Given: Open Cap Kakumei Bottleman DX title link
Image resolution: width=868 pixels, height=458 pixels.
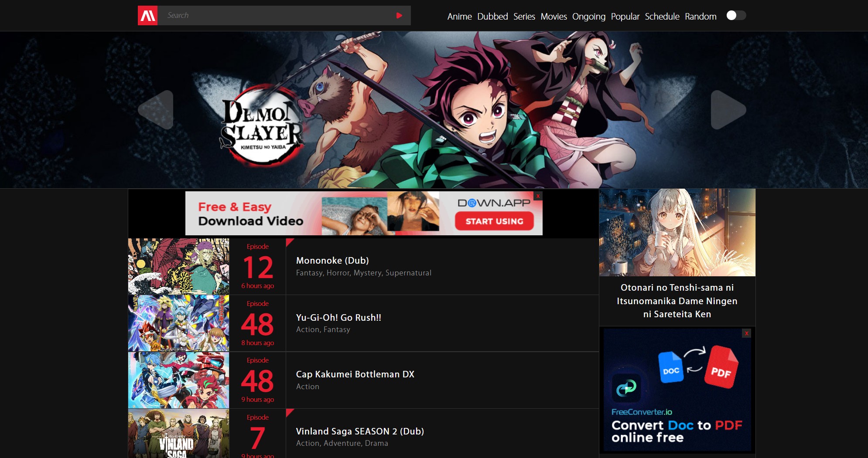Looking at the screenshot, I should 355,374.
